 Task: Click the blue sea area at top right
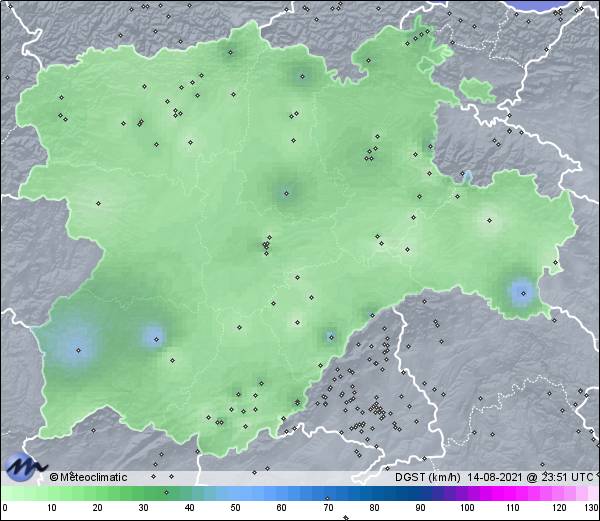tap(540, 5)
